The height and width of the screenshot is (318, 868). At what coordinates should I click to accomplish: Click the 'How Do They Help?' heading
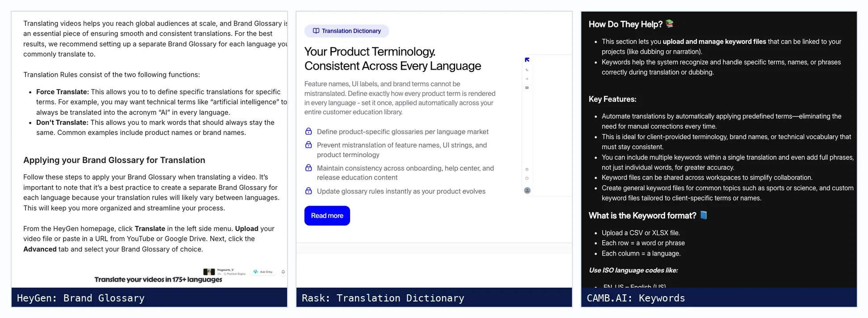point(626,24)
